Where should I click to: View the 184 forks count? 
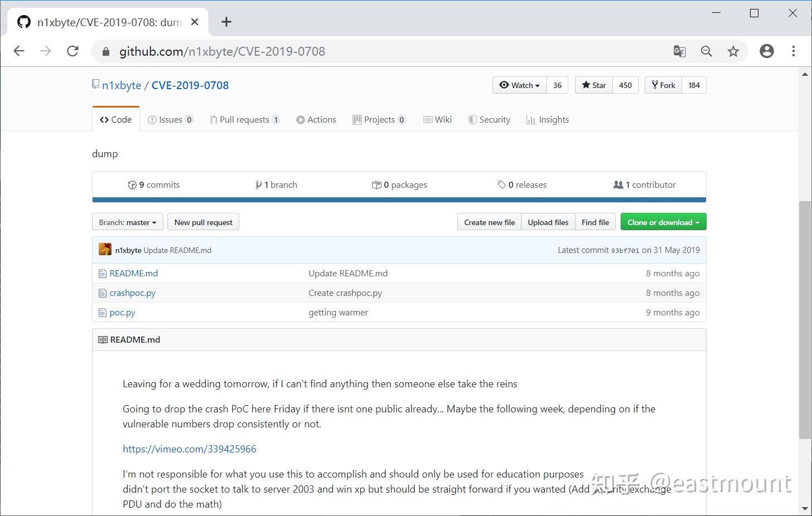(694, 85)
